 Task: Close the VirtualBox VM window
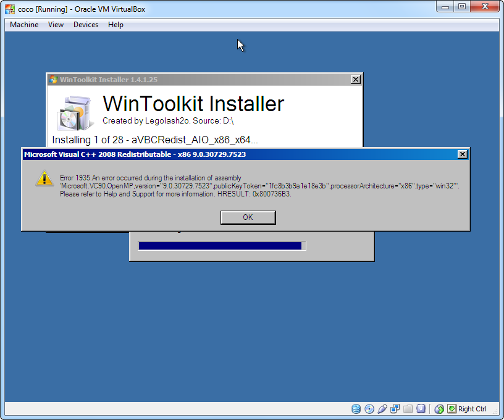485,7
